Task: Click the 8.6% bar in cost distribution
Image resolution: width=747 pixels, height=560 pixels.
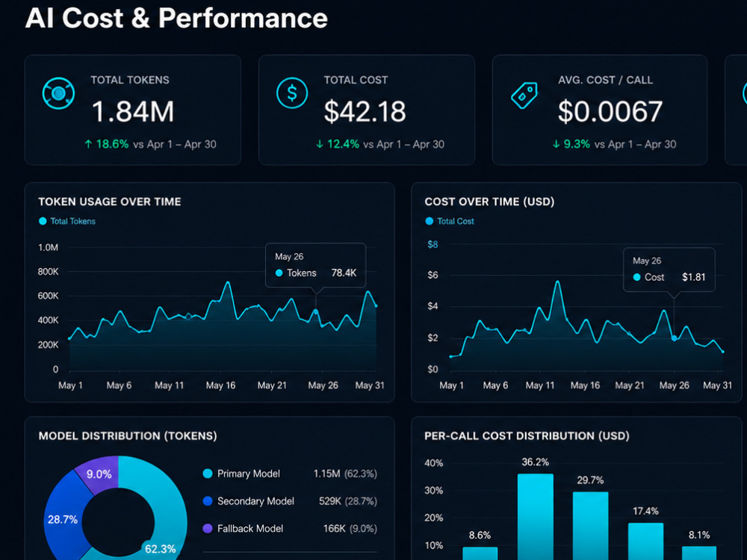Action: [480, 553]
